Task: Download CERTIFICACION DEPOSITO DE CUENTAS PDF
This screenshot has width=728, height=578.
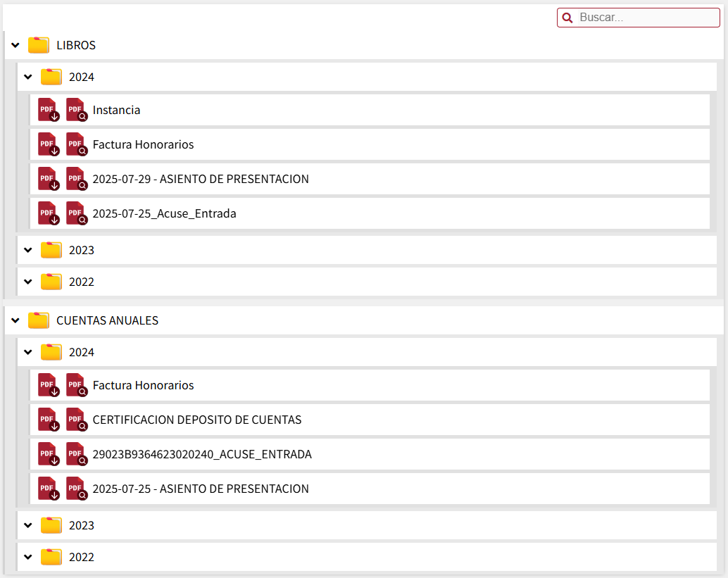Action: click(x=48, y=420)
